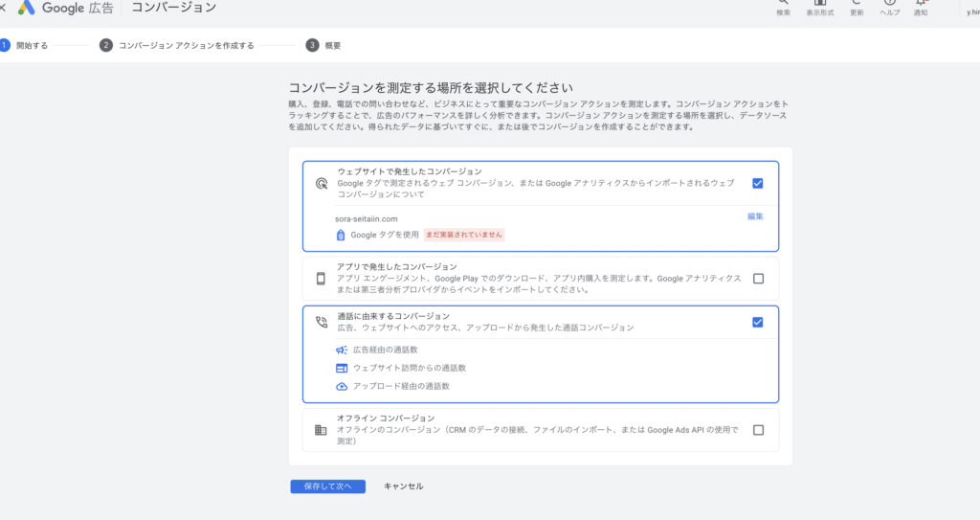Viewport: 980px width, 520px height.
Task: Uncheck ウェブサイトで発生したコンバージョン checkbox
Action: coord(758,183)
